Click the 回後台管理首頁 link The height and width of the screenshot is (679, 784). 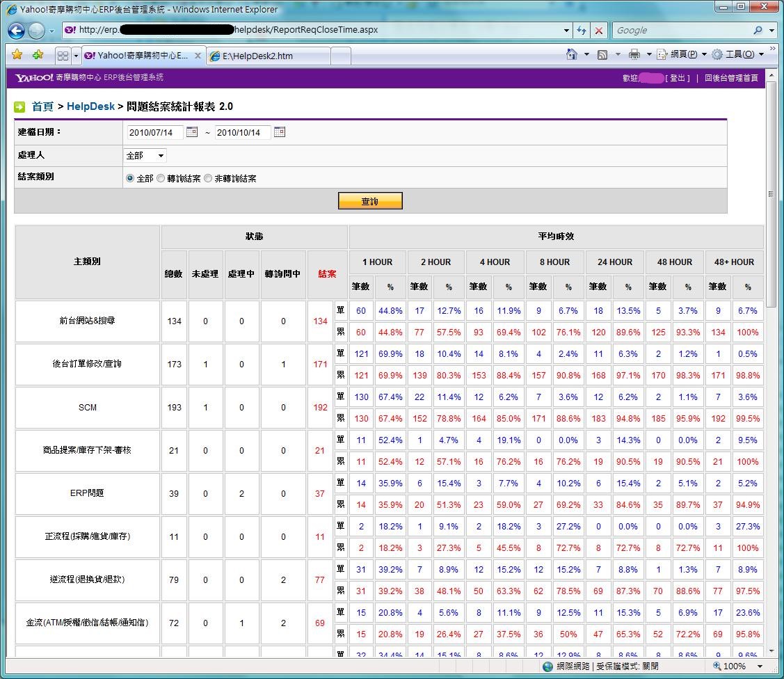[731, 78]
